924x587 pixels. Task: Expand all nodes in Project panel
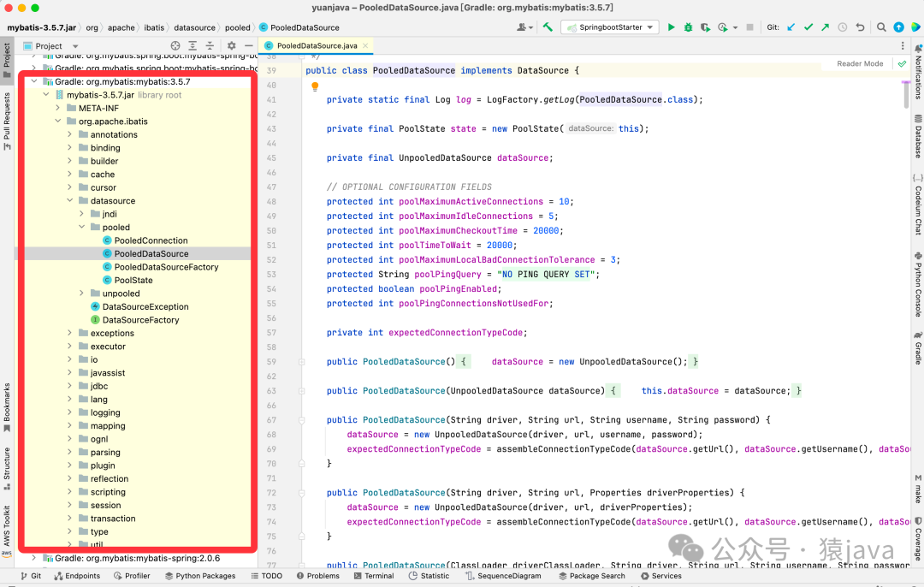point(192,45)
